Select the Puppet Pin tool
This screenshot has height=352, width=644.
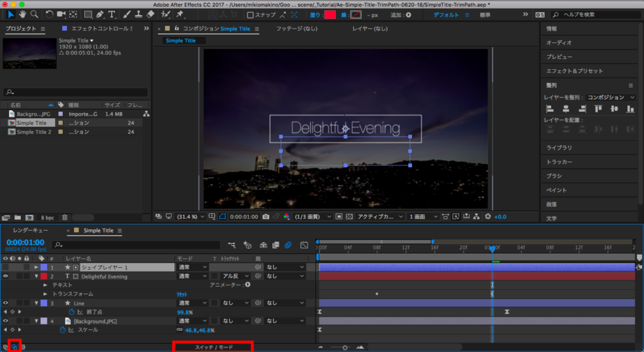pos(178,14)
